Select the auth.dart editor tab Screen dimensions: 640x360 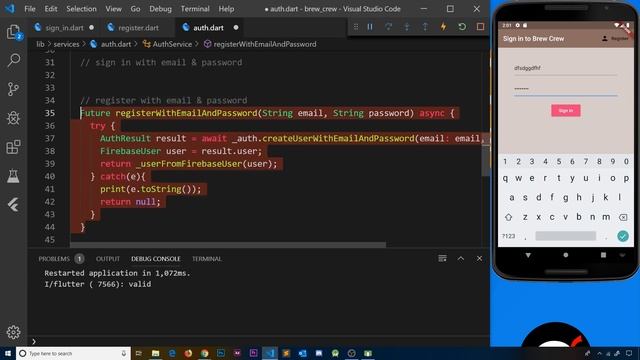point(208,28)
